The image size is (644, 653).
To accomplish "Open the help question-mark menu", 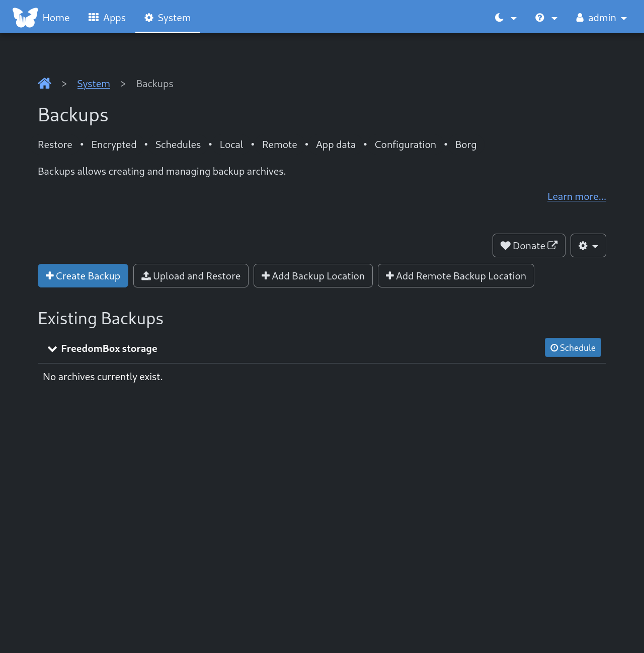I will coord(546,18).
